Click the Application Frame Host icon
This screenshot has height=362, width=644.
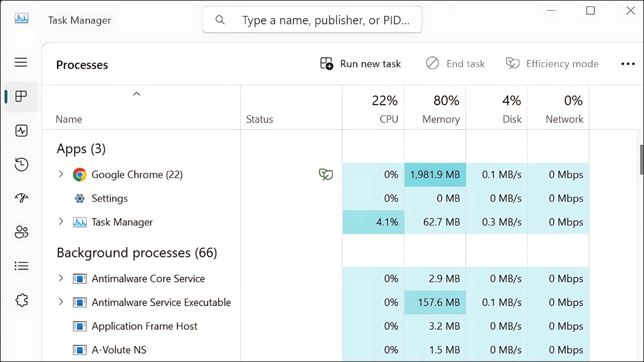[x=79, y=326]
